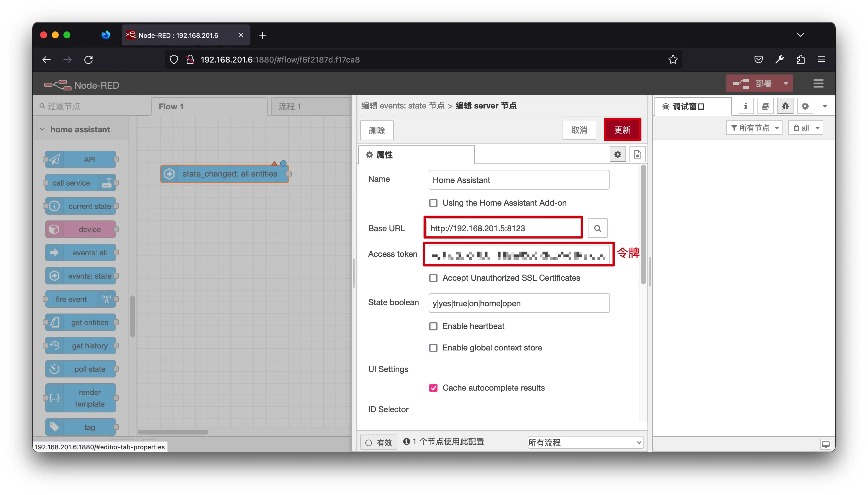Viewport: 868px width, 495px height.
Task: Click the 过滤节点 palette search field
Action: click(85, 106)
